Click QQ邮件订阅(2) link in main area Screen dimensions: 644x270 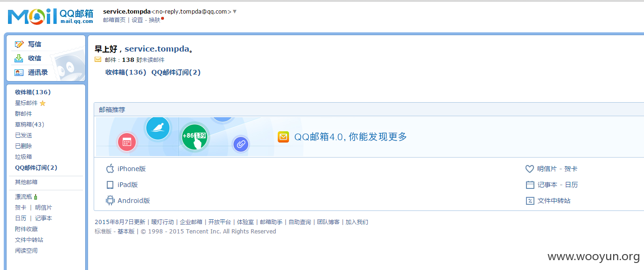(x=176, y=72)
